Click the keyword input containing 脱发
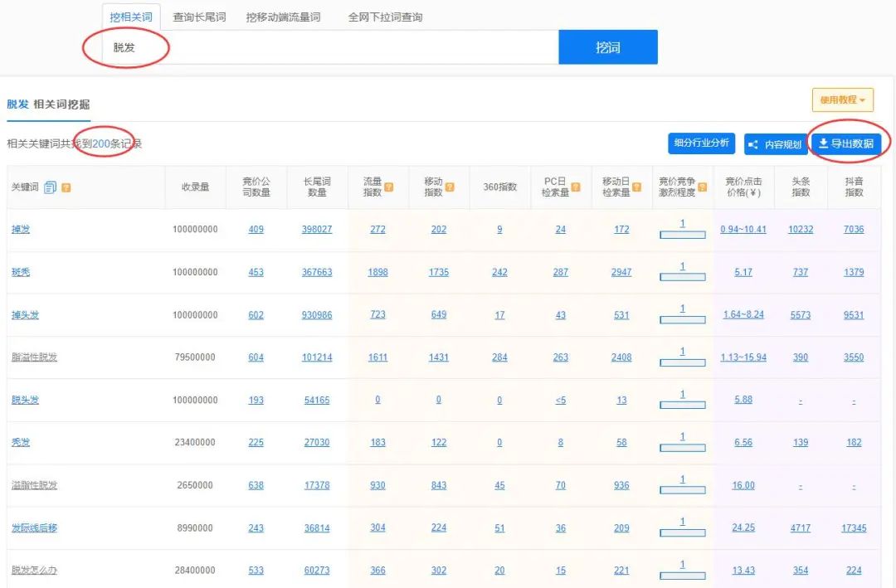Viewport: 896px width, 588px height. [x=249, y=47]
